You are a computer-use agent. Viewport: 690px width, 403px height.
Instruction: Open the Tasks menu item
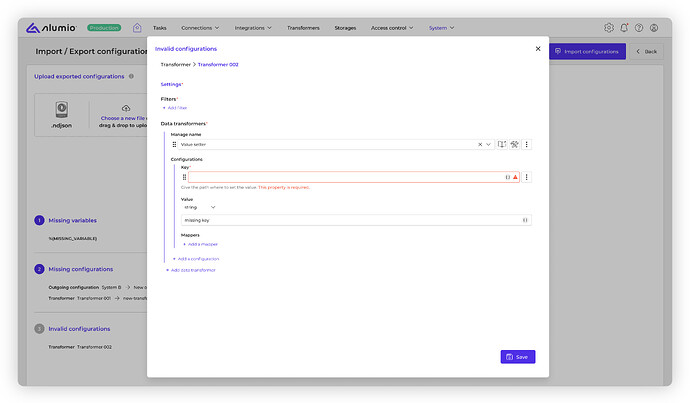point(160,28)
